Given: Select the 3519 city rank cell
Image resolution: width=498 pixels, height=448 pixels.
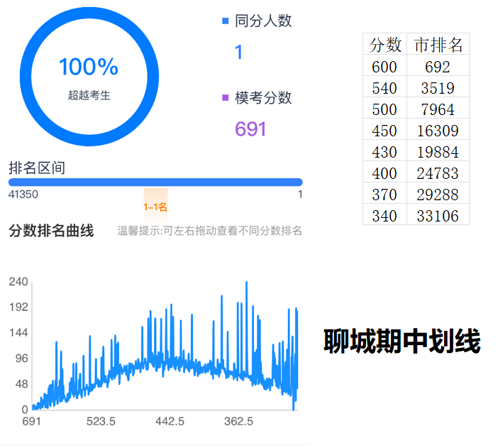Looking at the screenshot, I should pos(438,88).
